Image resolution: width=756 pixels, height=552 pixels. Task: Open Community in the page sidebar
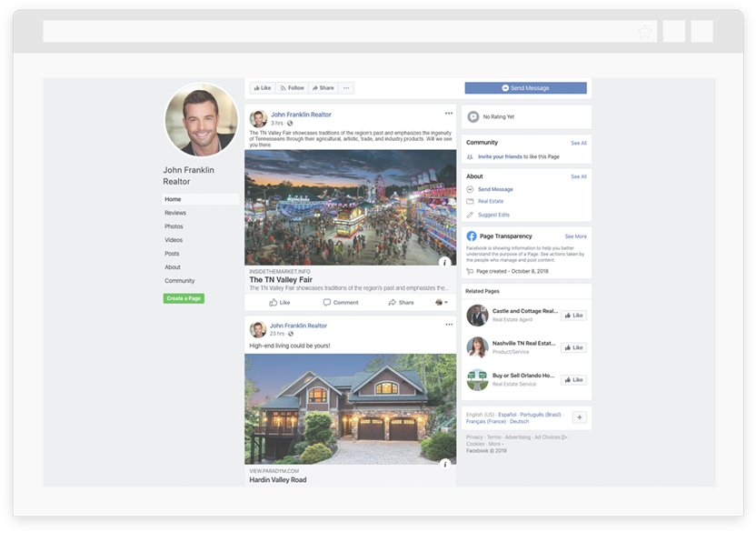[179, 280]
